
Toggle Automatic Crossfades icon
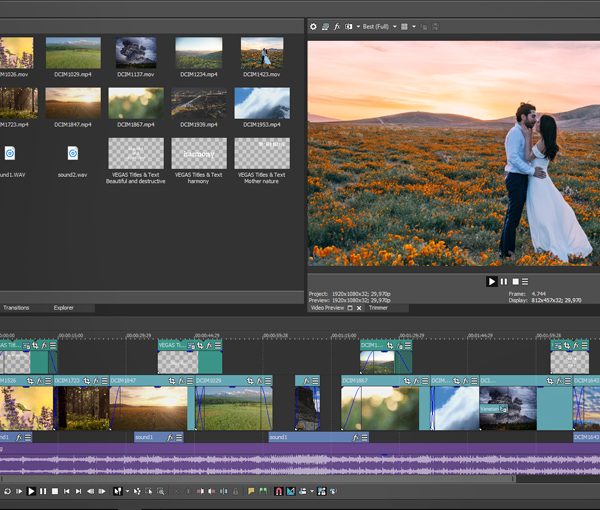point(291,491)
